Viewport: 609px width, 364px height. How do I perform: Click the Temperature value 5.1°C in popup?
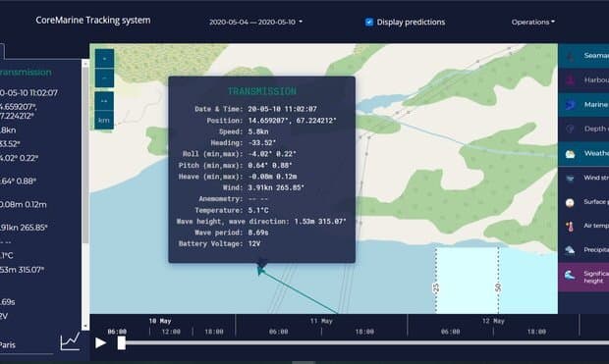click(x=258, y=210)
